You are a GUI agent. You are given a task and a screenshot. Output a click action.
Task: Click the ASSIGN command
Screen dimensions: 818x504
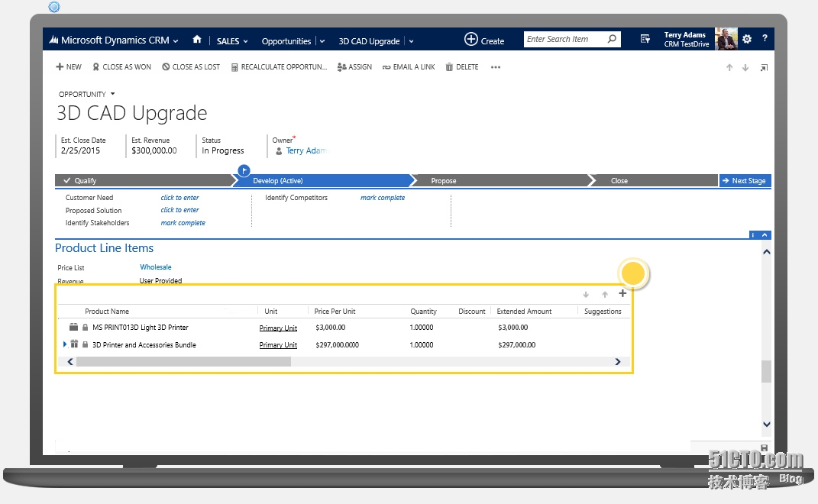[354, 66]
